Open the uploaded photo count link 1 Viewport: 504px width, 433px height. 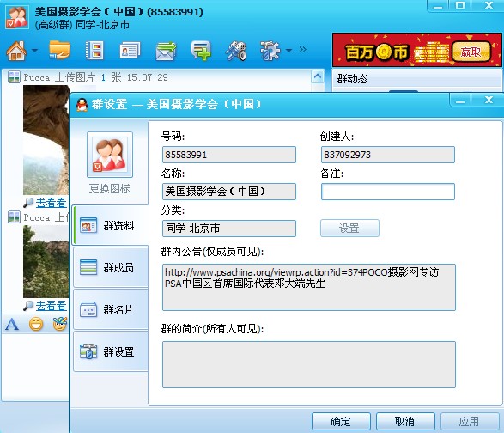pyautogui.click(x=104, y=77)
